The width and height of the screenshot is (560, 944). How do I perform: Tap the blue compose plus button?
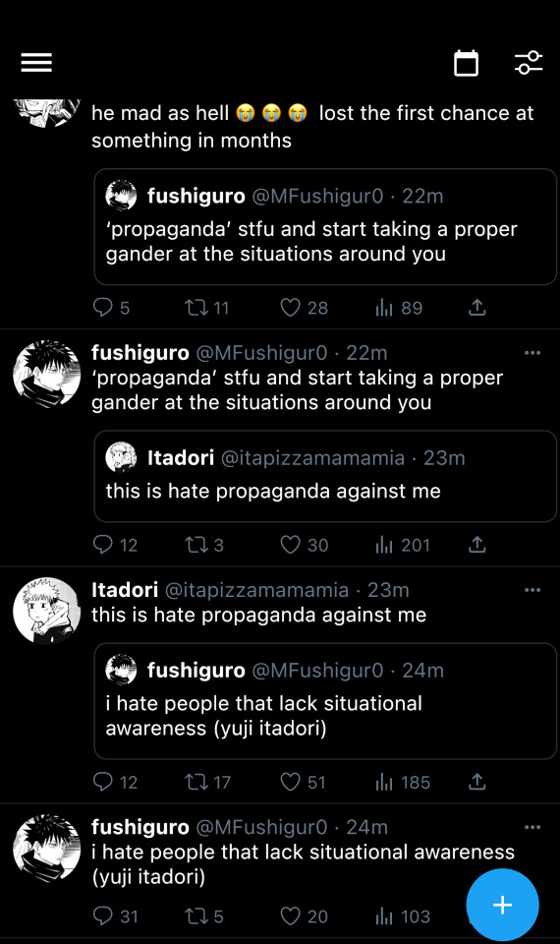click(502, 905)
